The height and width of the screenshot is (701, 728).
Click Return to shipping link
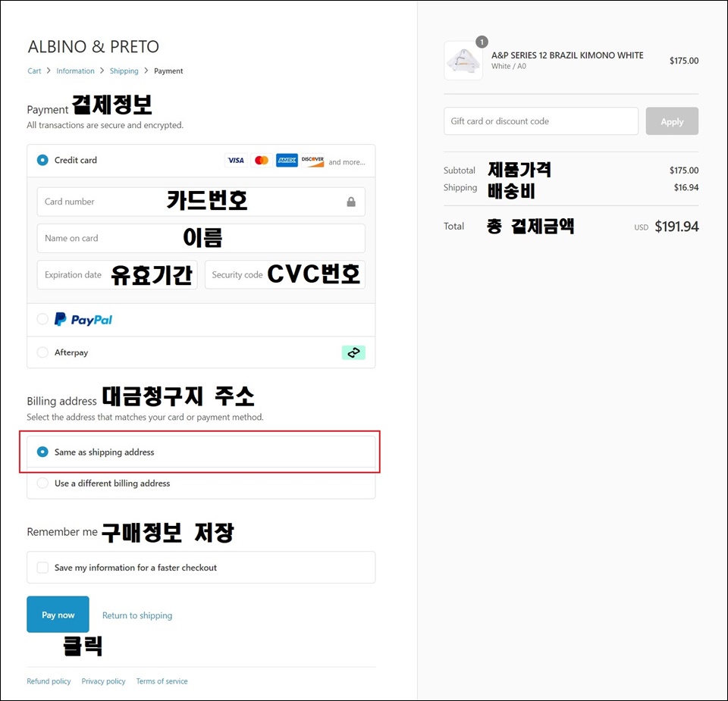pos(137,615)
